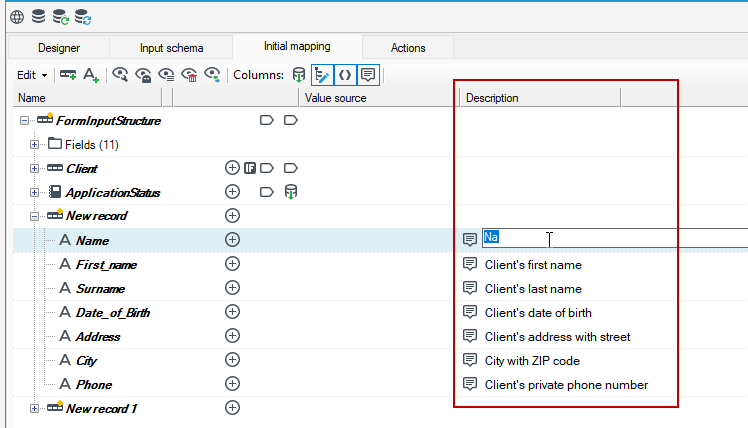
Task: Click database icon with blue sync arrows
Action: coord(83,17)
